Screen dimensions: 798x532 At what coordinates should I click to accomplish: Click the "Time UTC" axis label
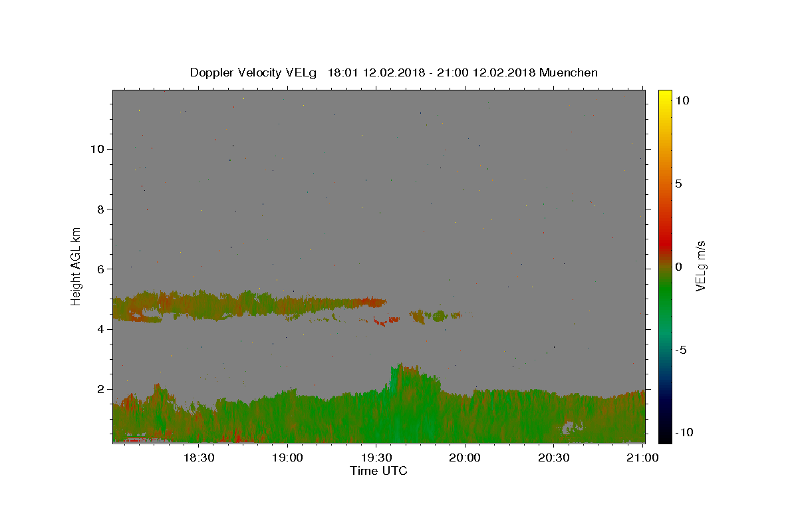click(378, 471)
